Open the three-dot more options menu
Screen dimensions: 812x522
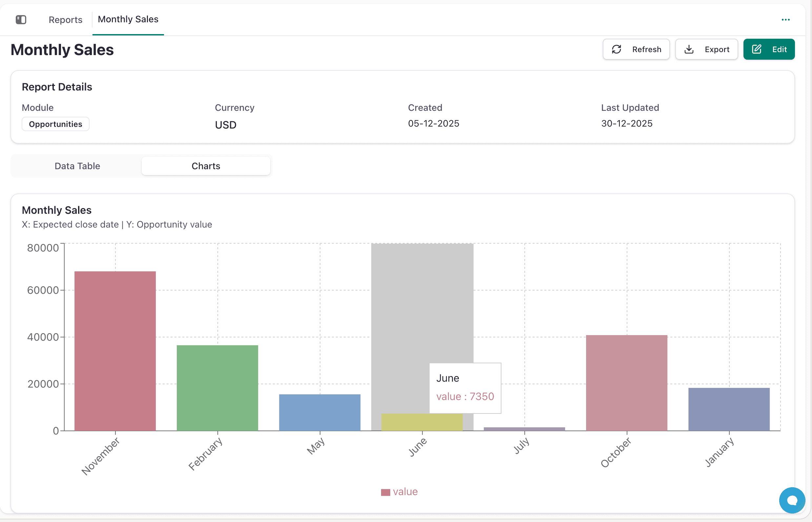(x=785, y=20)
